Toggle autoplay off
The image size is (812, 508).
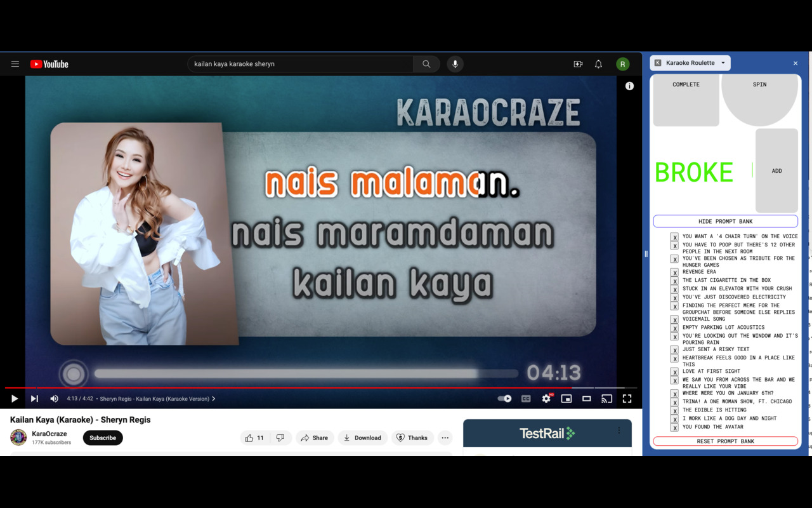click(x=504, y=399)
